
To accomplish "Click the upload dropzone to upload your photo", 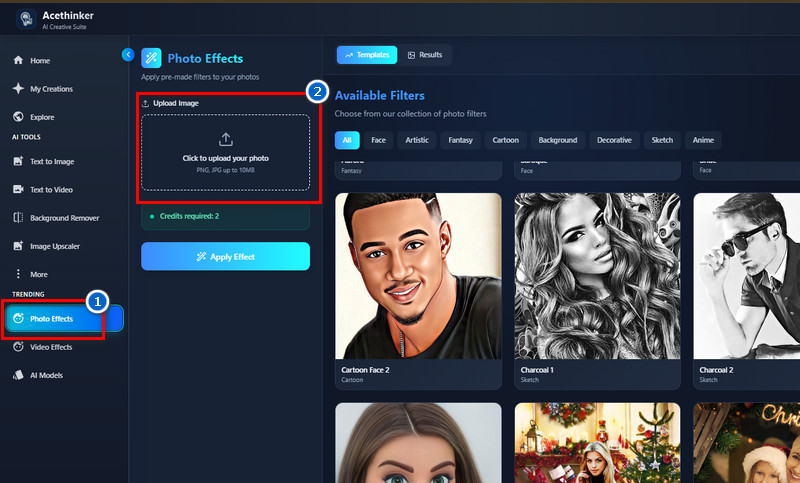I will point(226,152).
